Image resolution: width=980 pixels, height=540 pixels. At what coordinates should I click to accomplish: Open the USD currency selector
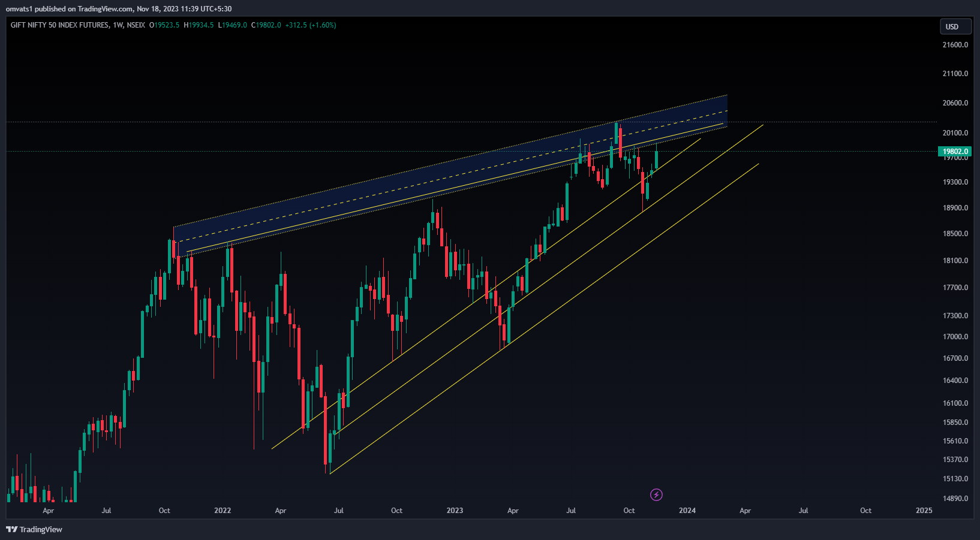955,26
